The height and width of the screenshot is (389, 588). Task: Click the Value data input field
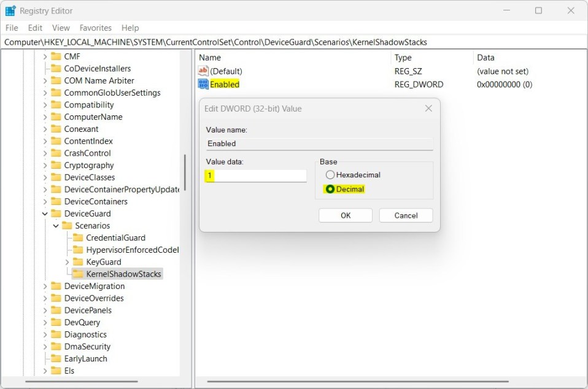pyautogui.click(x=256, y=175)
